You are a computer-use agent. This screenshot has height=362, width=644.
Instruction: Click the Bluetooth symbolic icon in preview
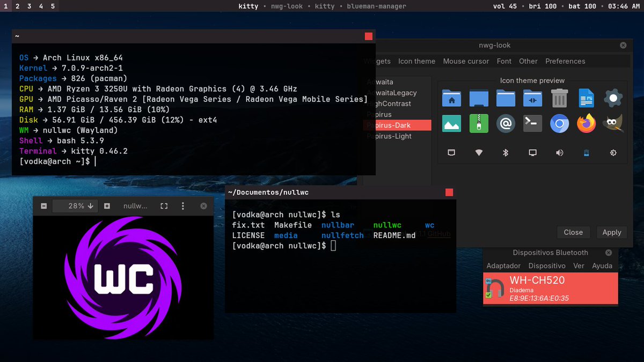[x=505, y=153]
